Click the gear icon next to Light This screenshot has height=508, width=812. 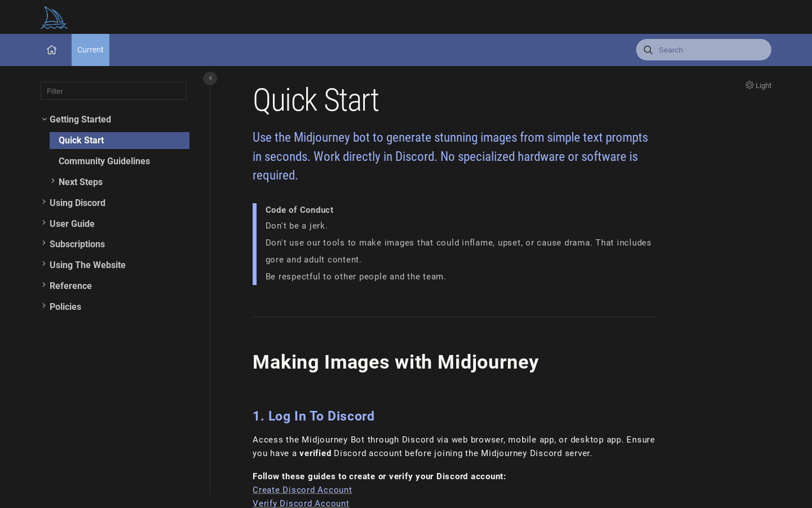749,85
